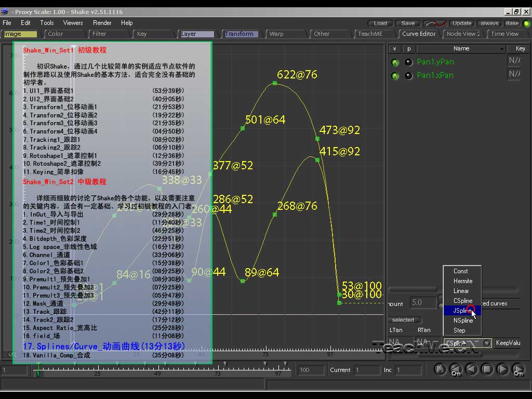Open the Help menu
Screen dimensions: 532x399
pos(127,23)
